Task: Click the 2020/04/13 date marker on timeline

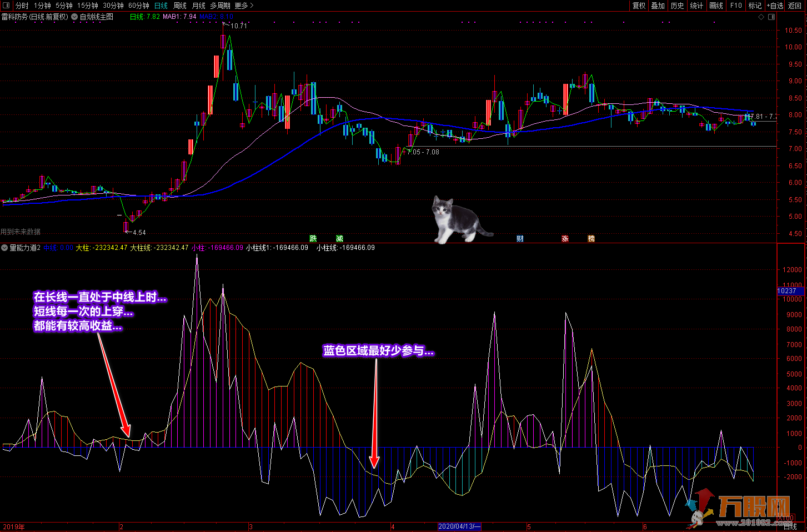Action: click(x=459, y=526)
